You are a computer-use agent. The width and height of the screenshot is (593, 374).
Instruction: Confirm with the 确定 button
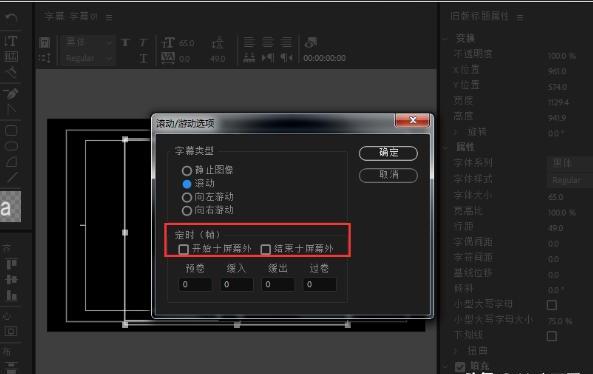388,153
